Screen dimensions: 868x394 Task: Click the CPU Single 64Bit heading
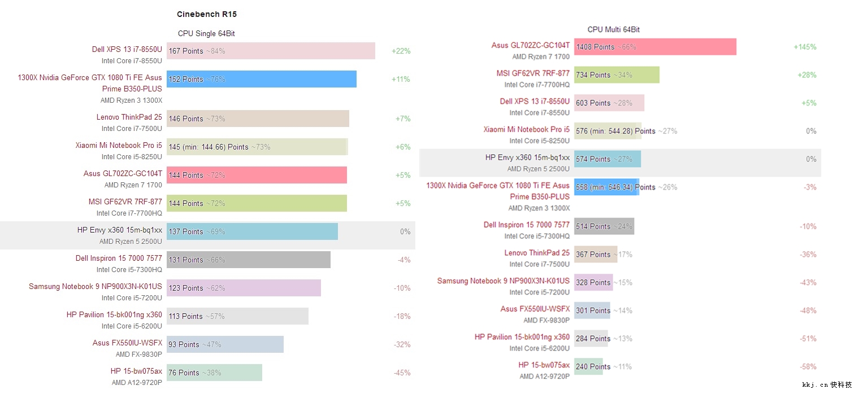point(206,34)
